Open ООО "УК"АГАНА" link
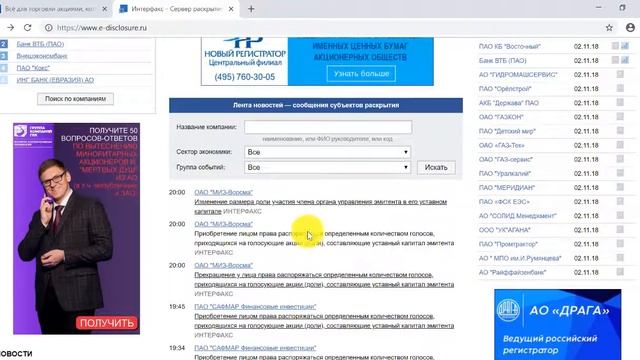This screenshot has height=360, width=640. (504, 230)
